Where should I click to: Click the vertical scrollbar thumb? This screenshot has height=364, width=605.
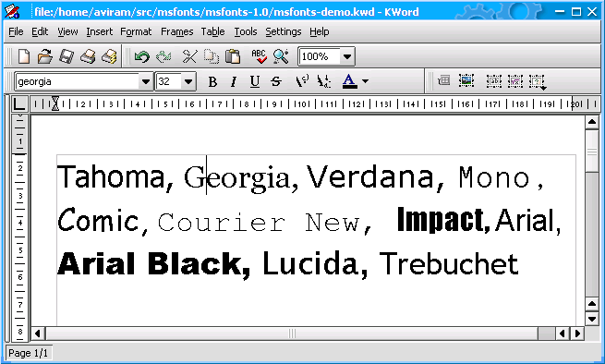(592, 152)
